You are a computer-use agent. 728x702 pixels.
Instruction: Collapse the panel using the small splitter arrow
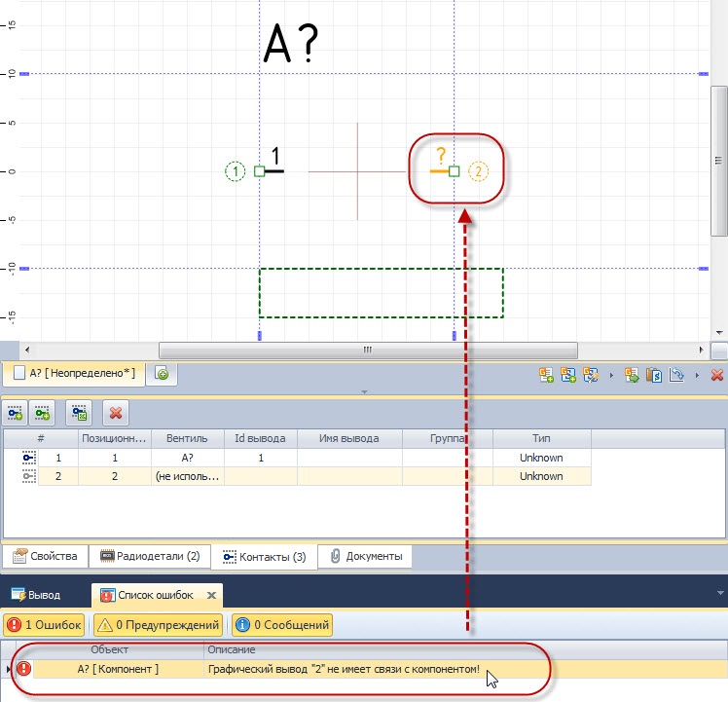pyautogui.click(x=364, y=391)
